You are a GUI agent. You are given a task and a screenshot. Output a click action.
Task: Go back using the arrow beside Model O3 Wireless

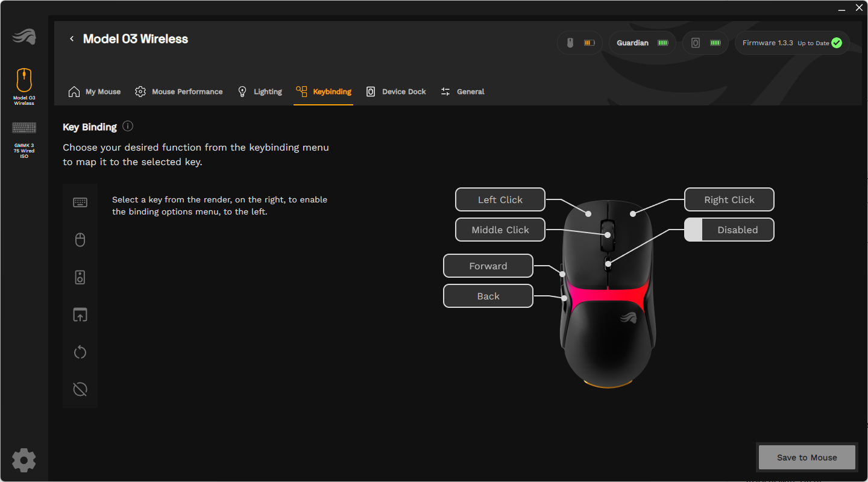pyautogui.click(x=72, y=39)
